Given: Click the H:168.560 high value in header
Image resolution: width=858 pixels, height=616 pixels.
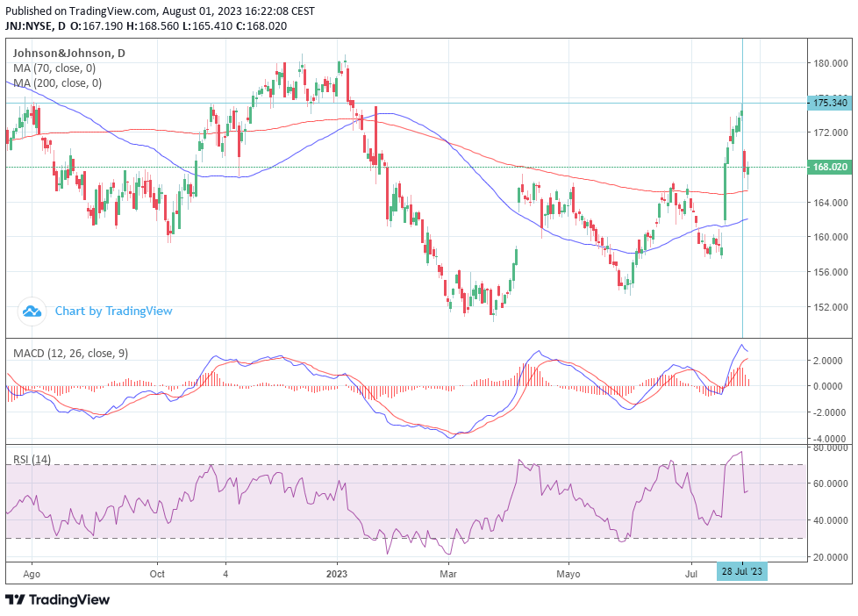Looking at the screenshot, I should point(152,25).
